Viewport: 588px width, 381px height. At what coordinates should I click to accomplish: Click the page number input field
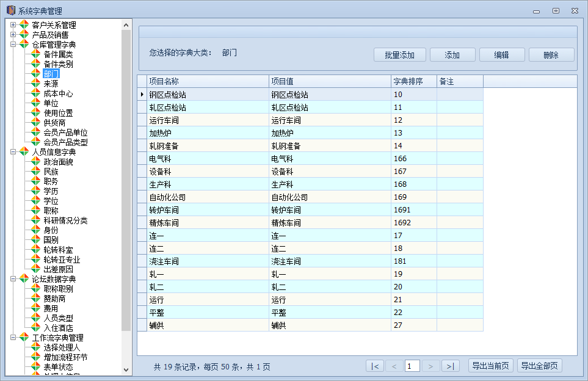tap(412, 366)
